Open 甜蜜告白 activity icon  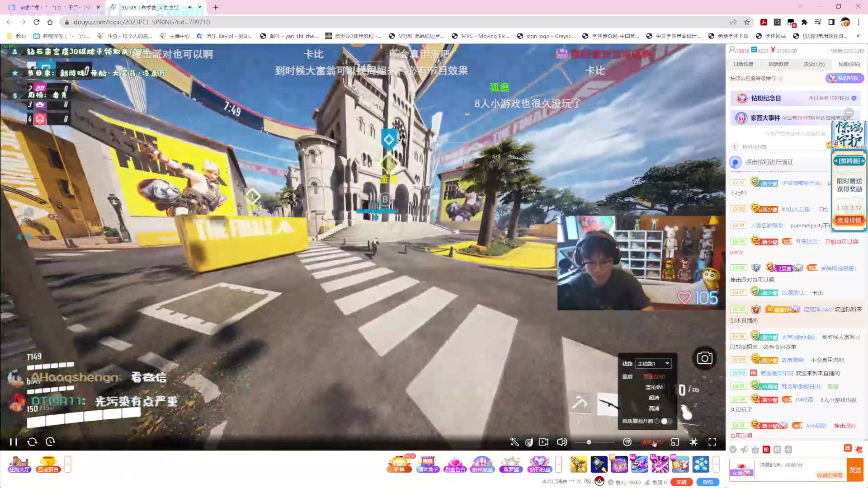click(455, 464)
